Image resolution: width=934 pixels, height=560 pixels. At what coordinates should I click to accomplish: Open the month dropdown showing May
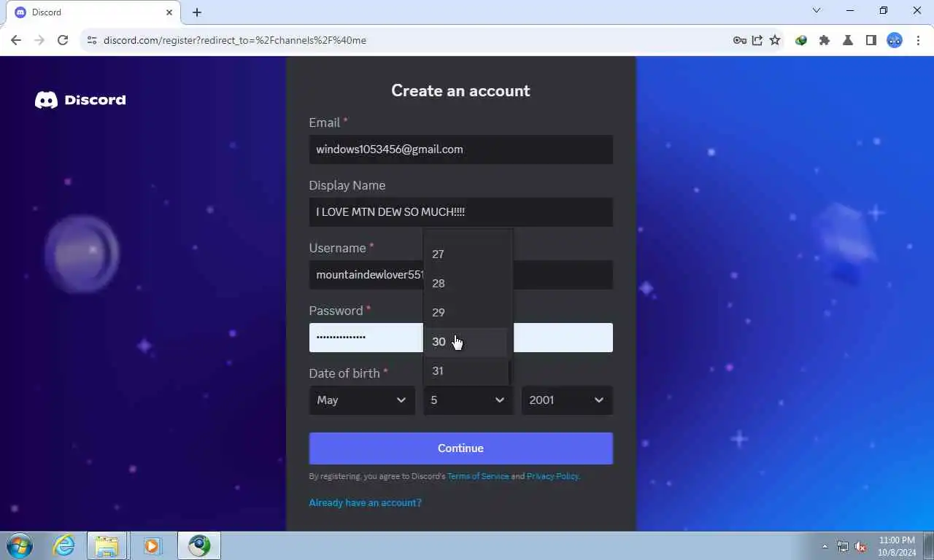[x=362, y=400]
